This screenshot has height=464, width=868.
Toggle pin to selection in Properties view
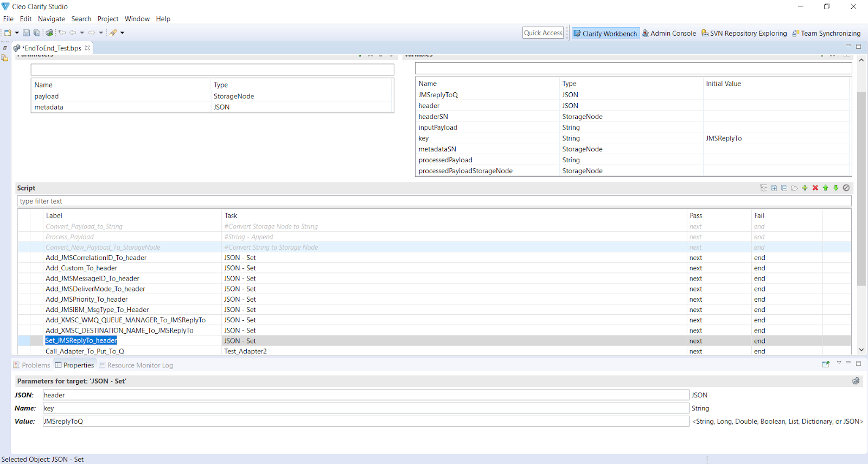pos(826,364)
